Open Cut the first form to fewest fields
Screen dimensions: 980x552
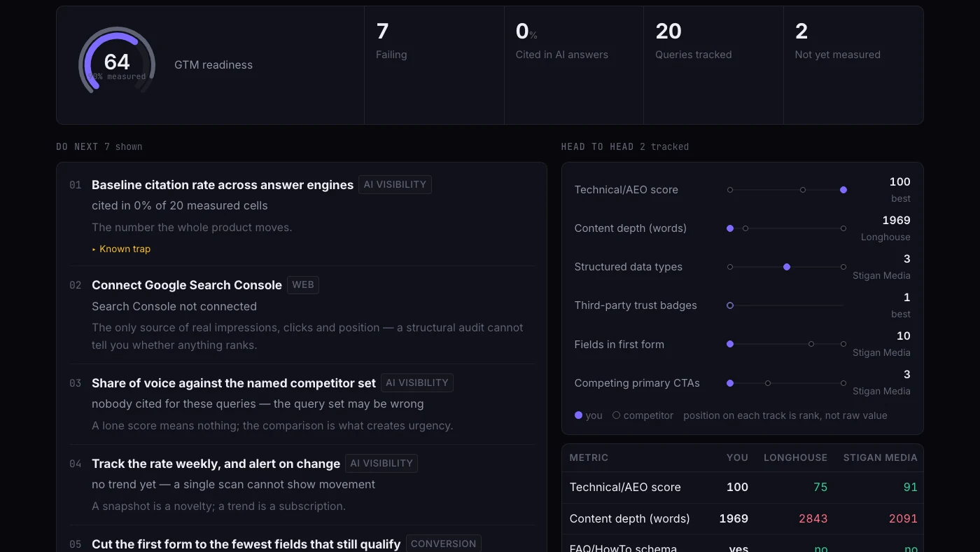[x=246, y=544]
